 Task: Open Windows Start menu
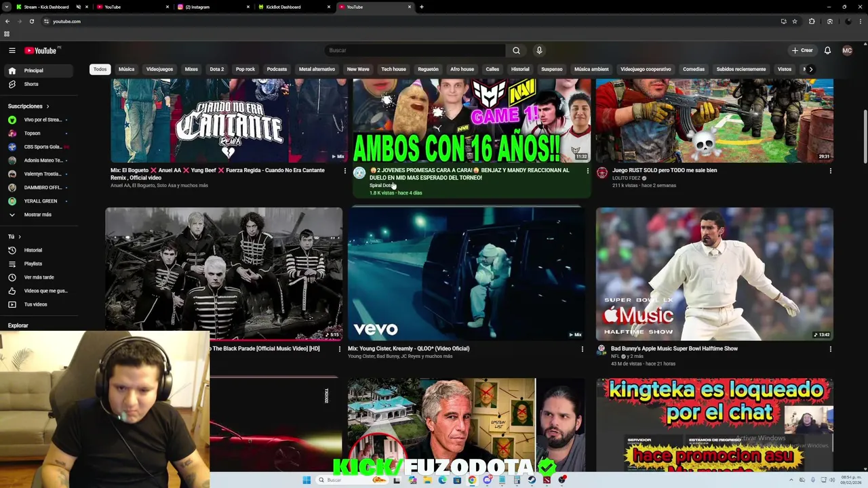307,480
